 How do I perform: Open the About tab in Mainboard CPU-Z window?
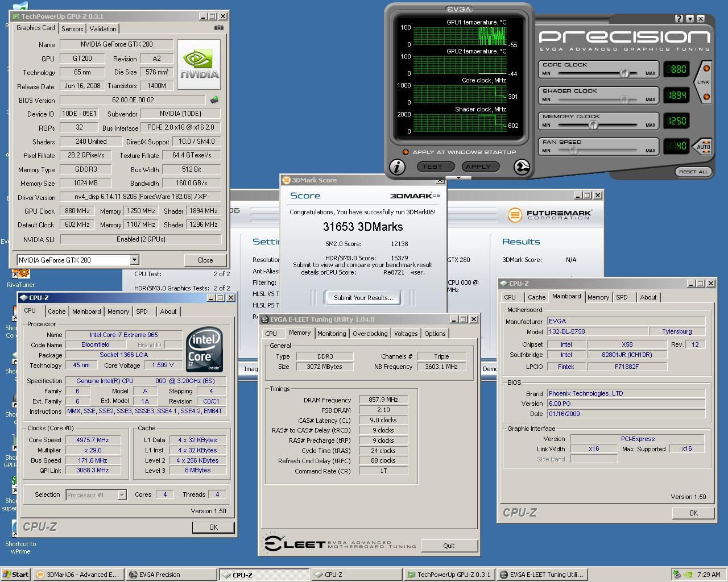coord(648,297)
